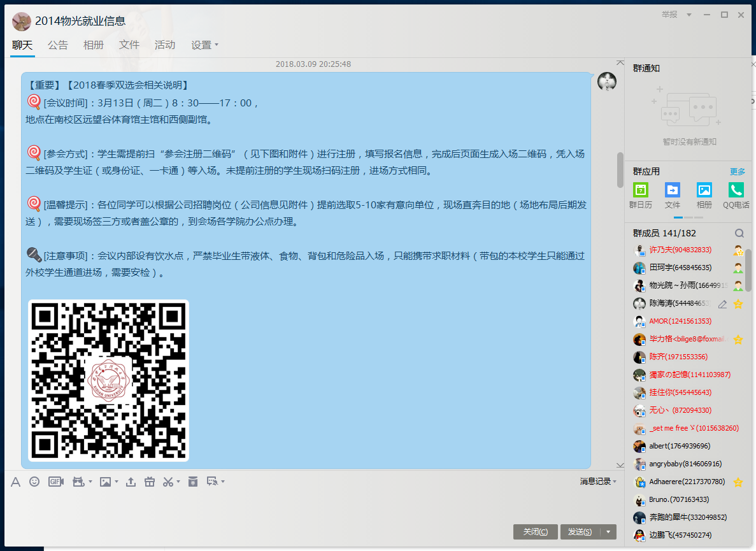Click the QR code image in the message

109,380
